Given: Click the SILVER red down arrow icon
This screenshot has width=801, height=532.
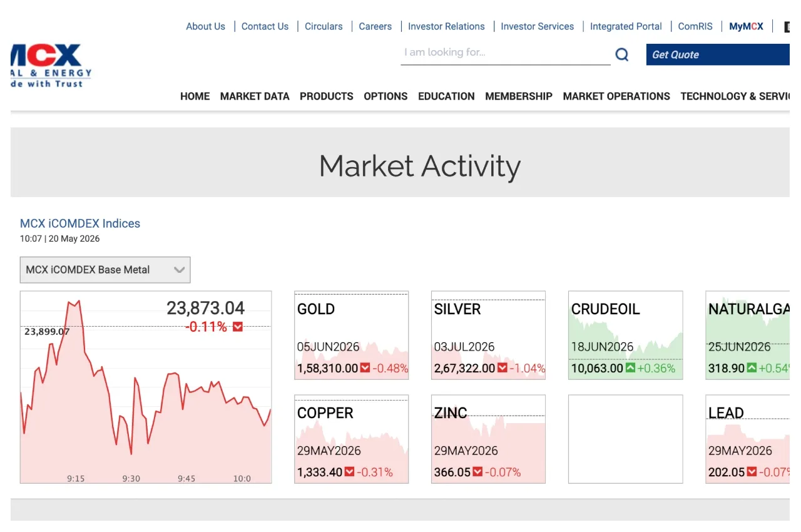Looking at the screenshot, I should point(502,368).
